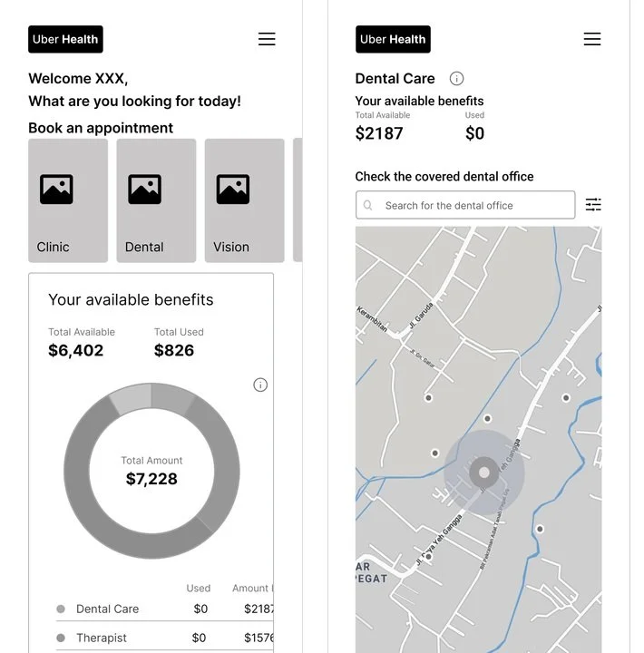Image resolution: width=644 pixels, height=653 pixels.
Task: Tap info icon above the benefits donut chart
Action: tap(260, 385)
